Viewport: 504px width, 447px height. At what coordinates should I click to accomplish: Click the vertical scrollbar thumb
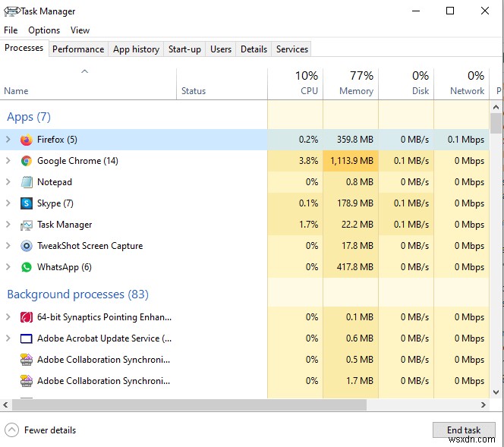coord(496,123)
